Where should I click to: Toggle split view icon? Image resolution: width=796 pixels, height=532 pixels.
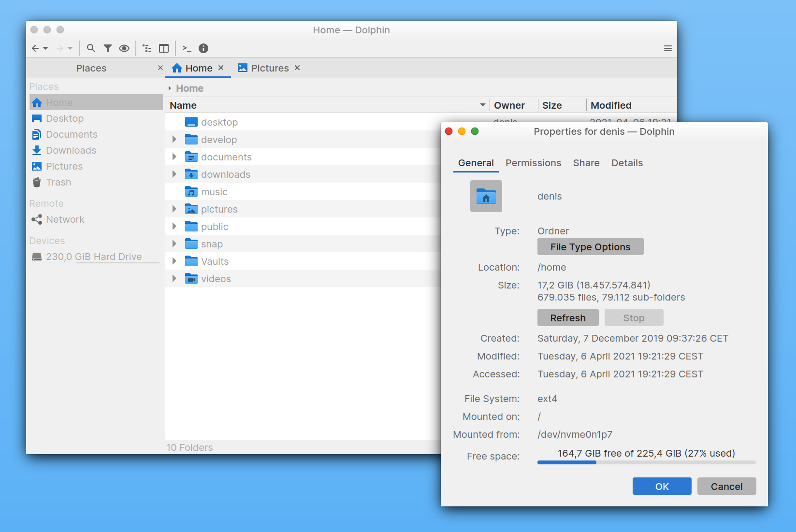164,48
